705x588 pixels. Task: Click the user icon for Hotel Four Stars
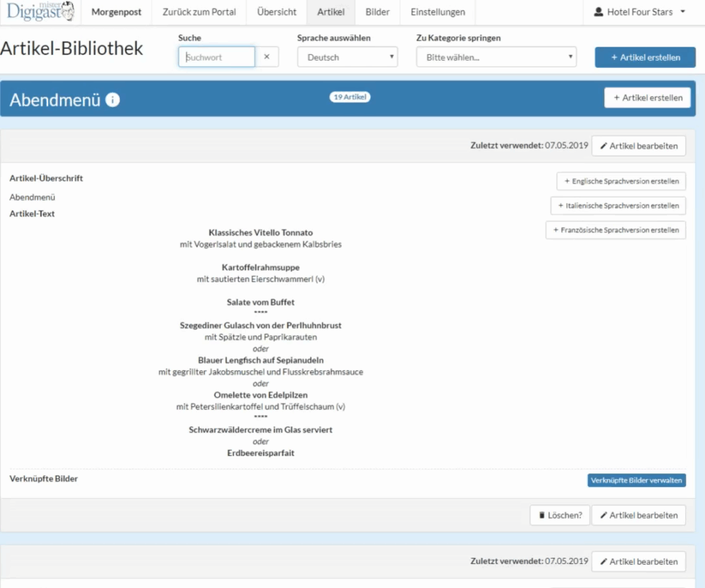pyautogui.click(x=599, y=12)
